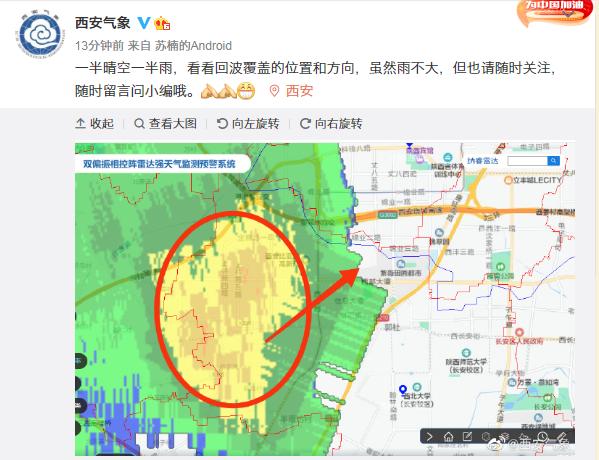This screenshot has height=460, width=599.
Task: Click the home icon in map toolbar
Action: point(448,436)
